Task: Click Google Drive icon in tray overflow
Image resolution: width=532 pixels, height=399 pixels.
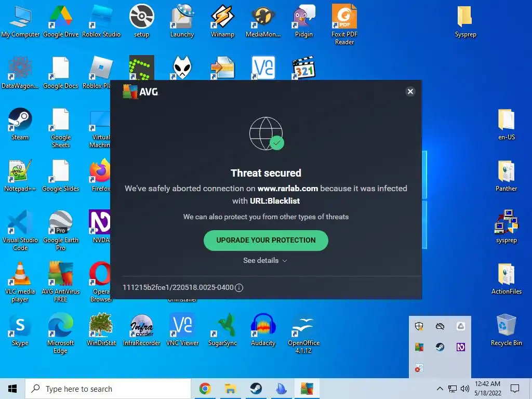Action: [x=461, y=326]
